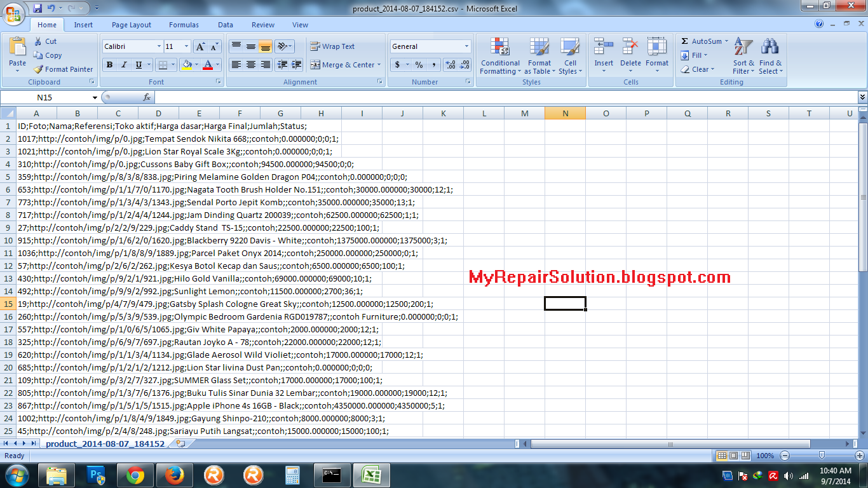This screenshot has height=488, width=868.
Task: Apply Middle Align to cells
Action: (x=250, y=46)
